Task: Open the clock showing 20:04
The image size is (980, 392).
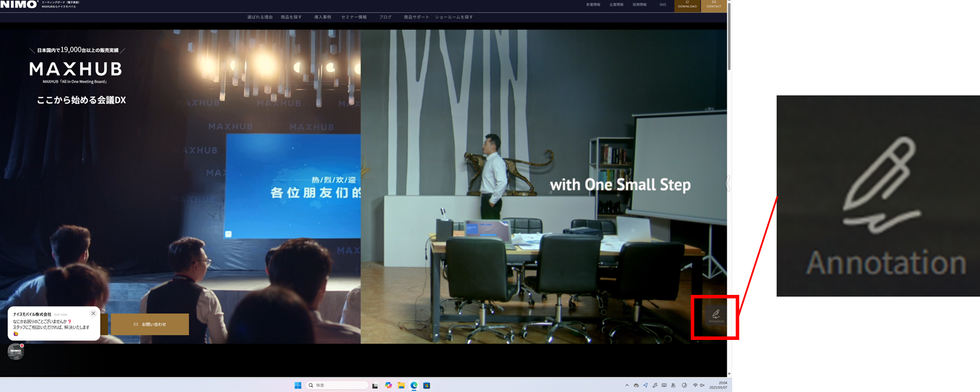Action: pyautogui.click(x=718, y=385)
